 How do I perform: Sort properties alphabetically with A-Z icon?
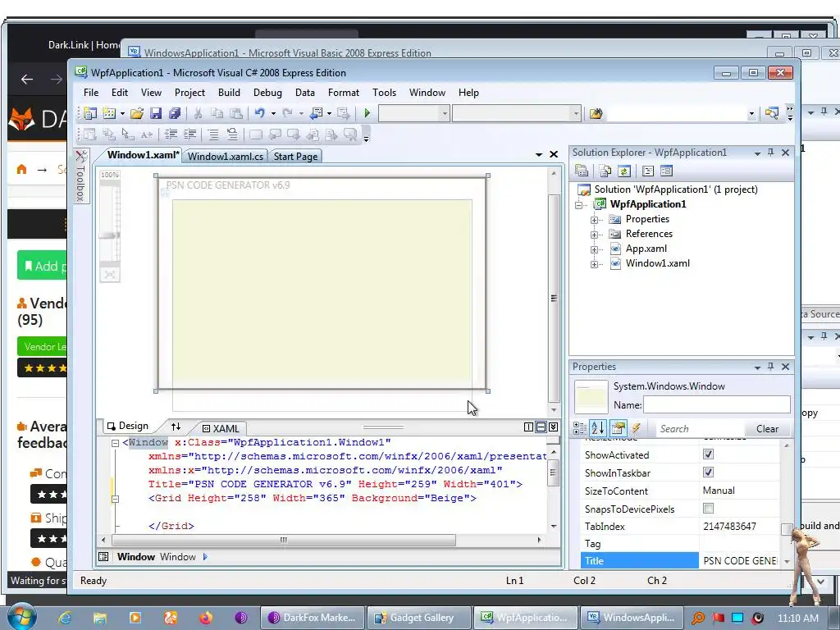[x=598, y=428]
